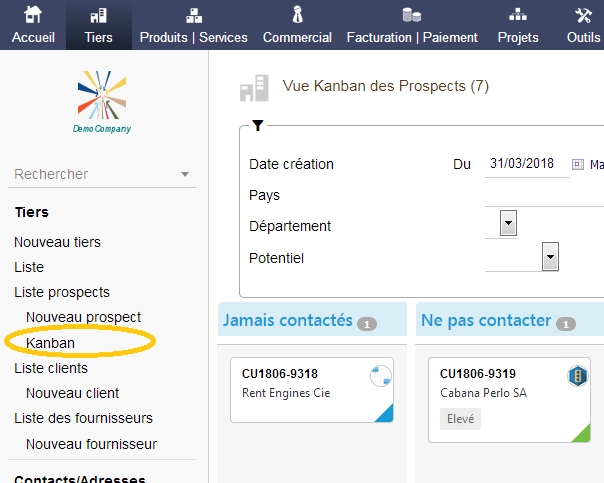
Task: Click the Commercial module icon
Action: (297, 15)
